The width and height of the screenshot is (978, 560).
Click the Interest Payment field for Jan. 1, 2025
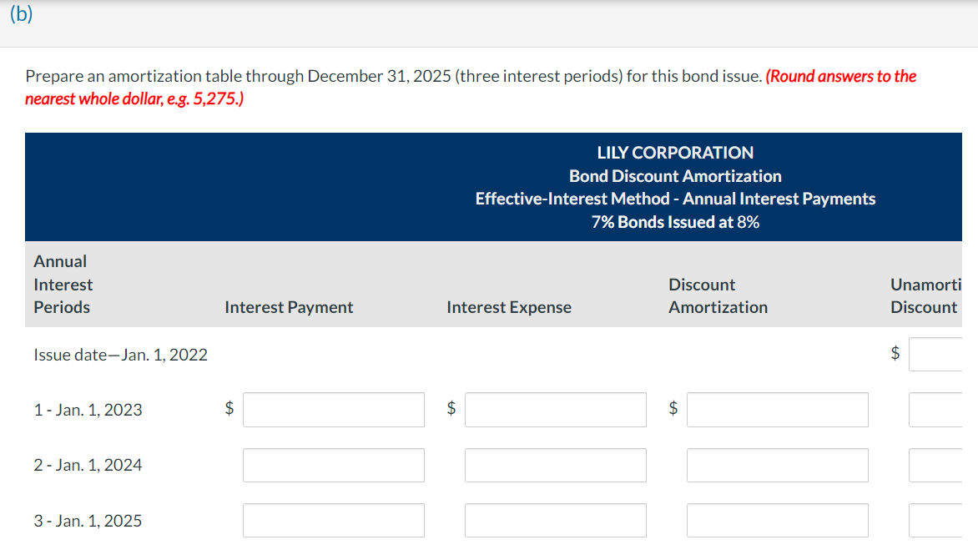pos(333,520)
